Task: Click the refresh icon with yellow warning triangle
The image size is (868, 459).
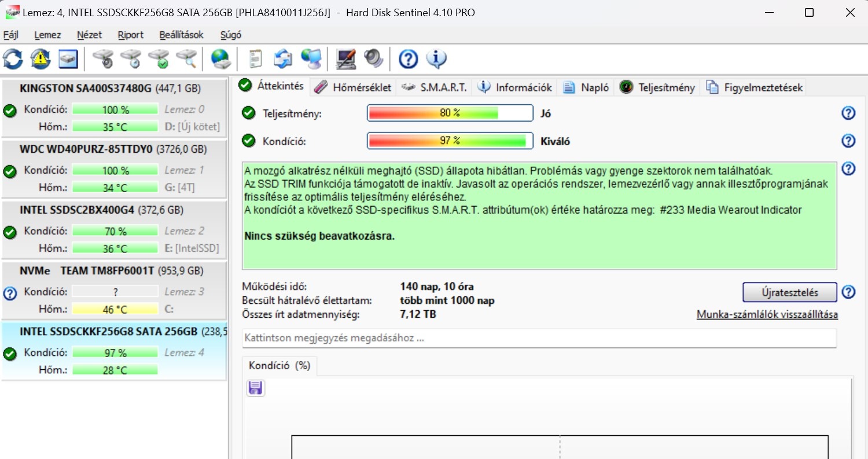Action: pyautogui.click(x=41, y=58)
